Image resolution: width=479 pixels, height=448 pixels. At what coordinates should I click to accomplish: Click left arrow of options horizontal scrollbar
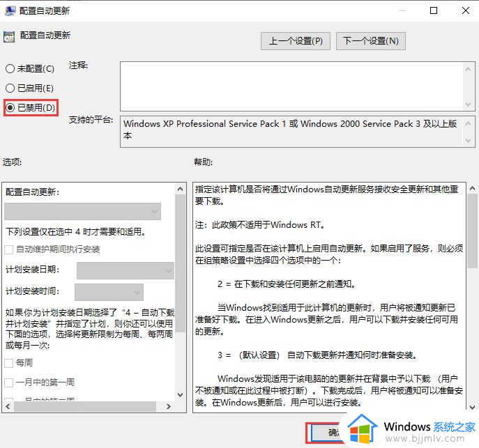click(8, 406)
